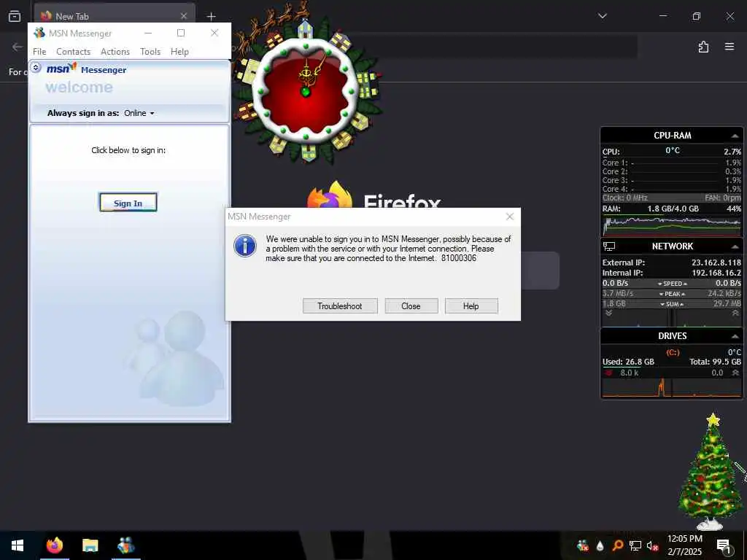Collapse the CPU-RAM gadget panel

(x=735, y=136)
